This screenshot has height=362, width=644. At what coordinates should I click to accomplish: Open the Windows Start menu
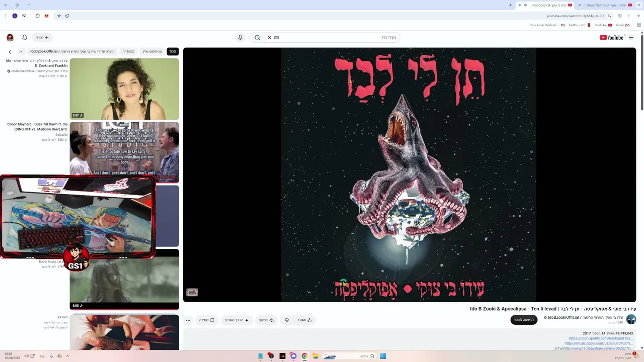(x=383, y=356)
